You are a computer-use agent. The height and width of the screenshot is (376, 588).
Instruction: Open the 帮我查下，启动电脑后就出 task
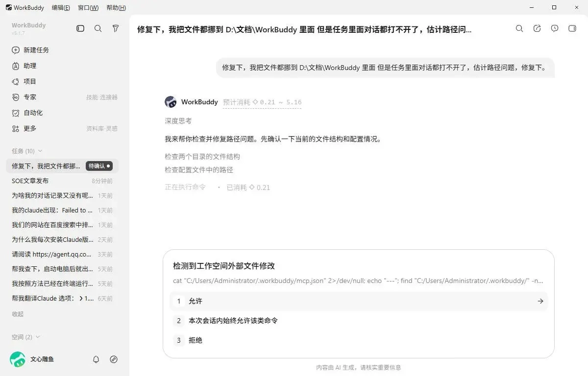click(x=62, y=269)
